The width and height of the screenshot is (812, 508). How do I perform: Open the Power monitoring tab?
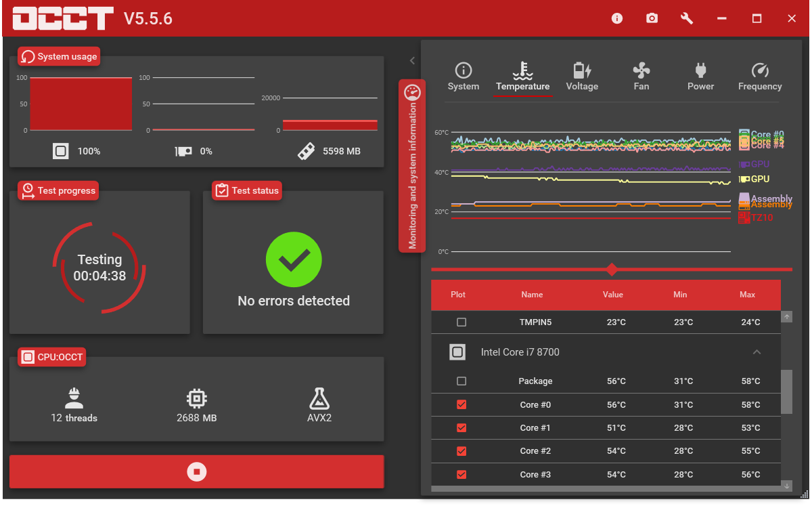pyautogui.click(x=700, y=77)
